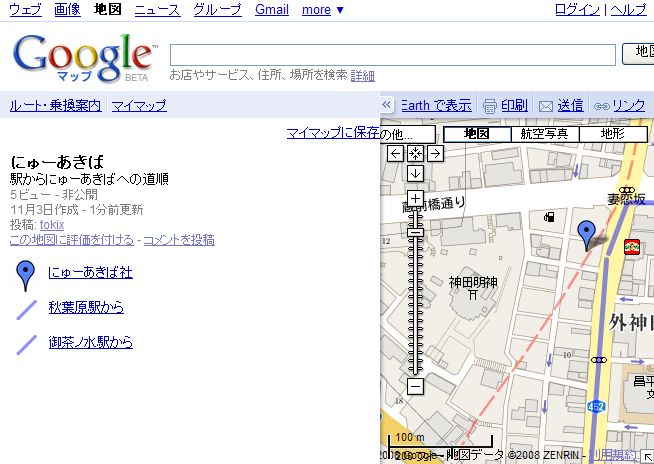This screenshot has width=654, height=464.
Task: Click 神田明神 label on the map
Action: (473, 282)
